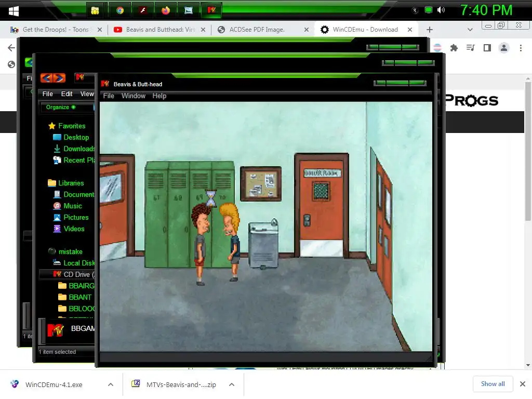Click the MTV icon in game title bar
Screen dimensions: 532x399
click(105, 84)
